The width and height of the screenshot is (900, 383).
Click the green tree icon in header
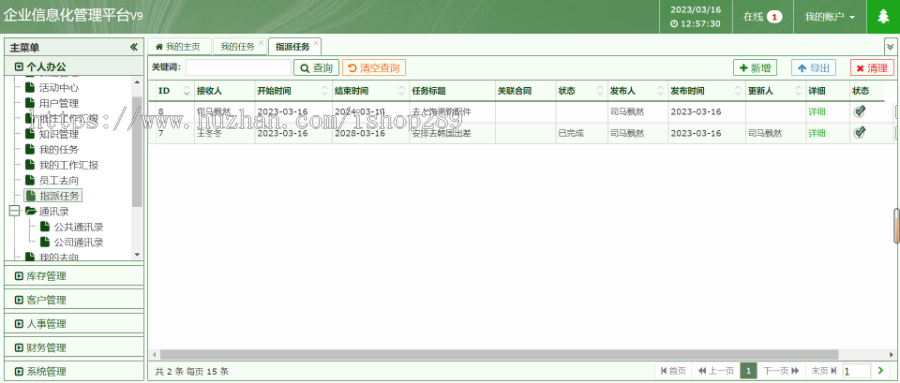pos(883,17)
